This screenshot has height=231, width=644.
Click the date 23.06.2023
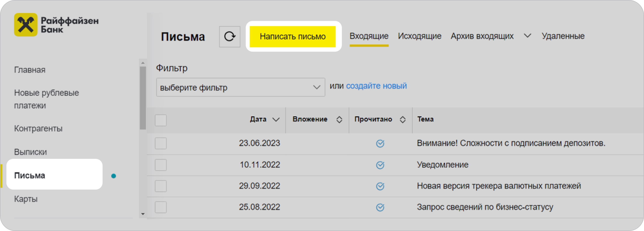[259, 143]
